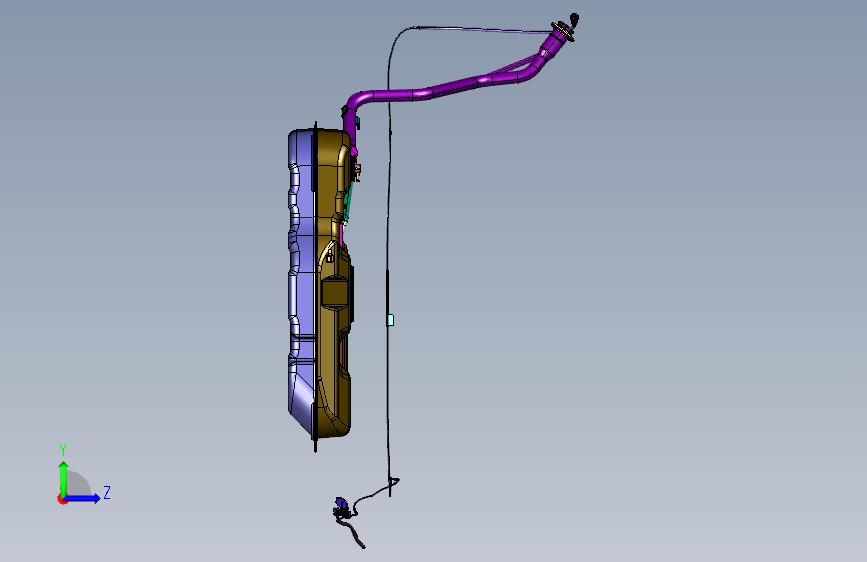The width and height of the screenshot is (867, 562).
Task: Click the red origin point of triad
Action: pyautogui.click(x=62, y=499)
